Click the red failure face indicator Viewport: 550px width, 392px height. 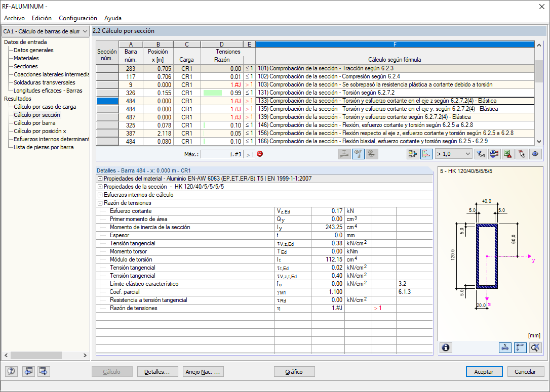click(x=260, y=154)
